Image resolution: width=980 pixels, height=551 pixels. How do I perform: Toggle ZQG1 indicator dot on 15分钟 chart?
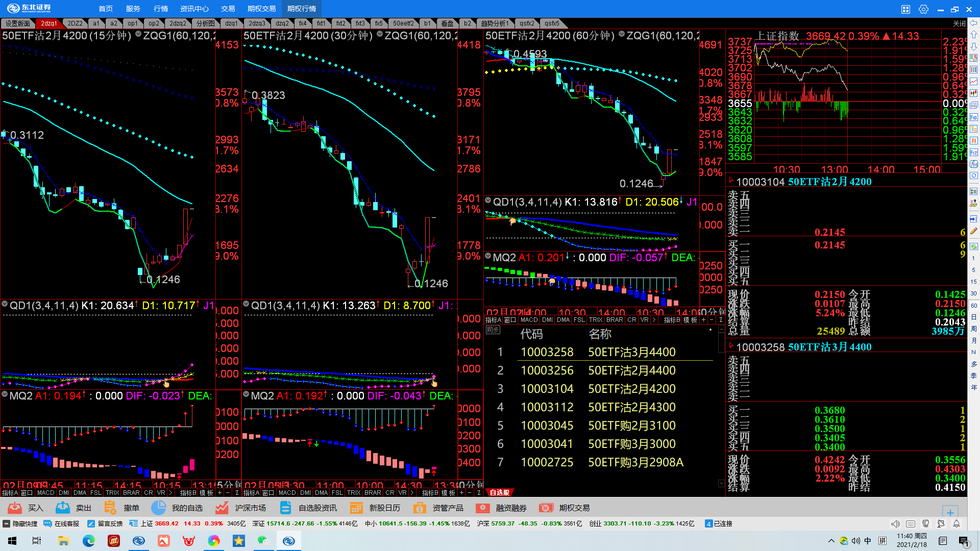coord(138,35)
